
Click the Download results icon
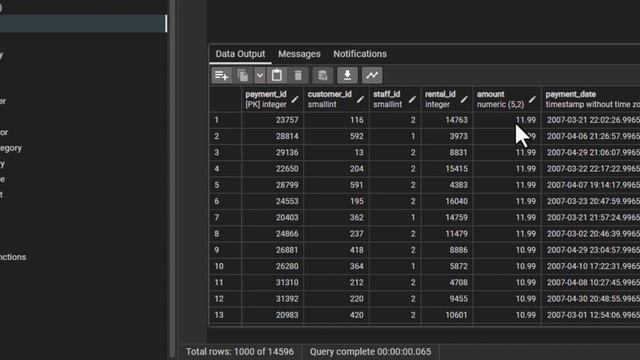(347, 76)
